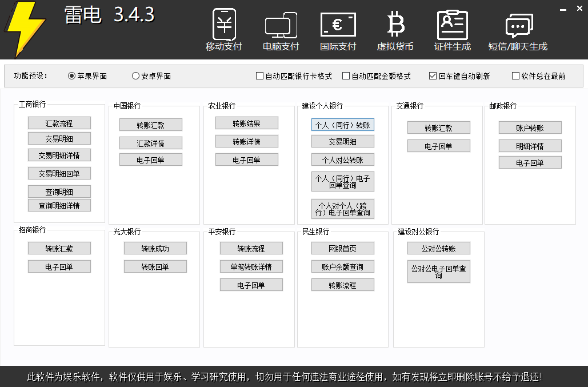Image resolution: width=588 pixels, height=387 pixels.
Task: Click 账户余额查询 under 民生银行
Action: coord(343,266)
